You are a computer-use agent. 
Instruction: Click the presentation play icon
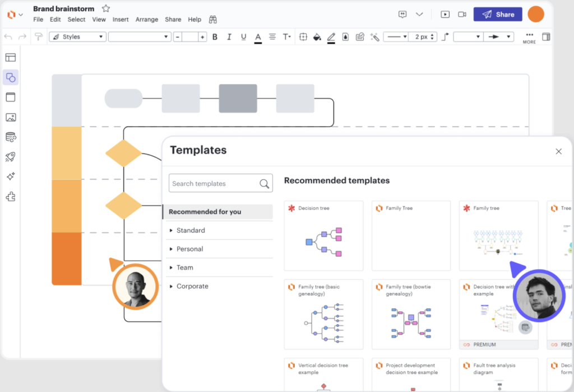[445, 14]
